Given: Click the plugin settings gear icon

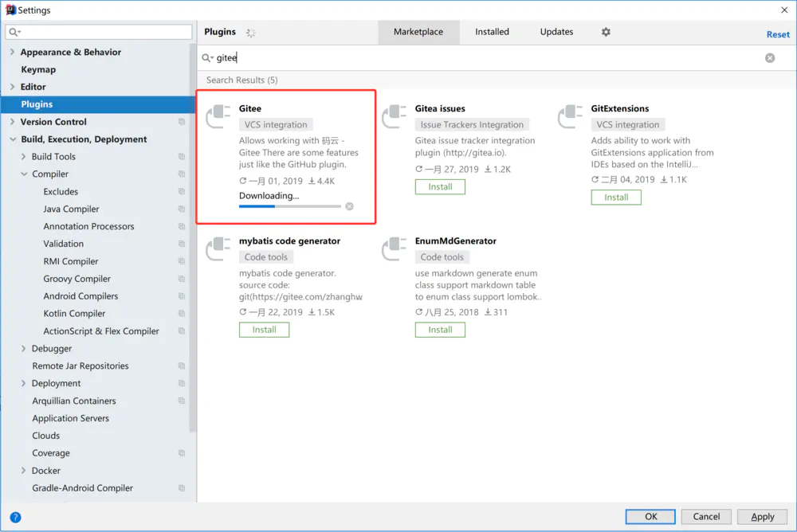Looking at the screenshot, I should 606,32.
